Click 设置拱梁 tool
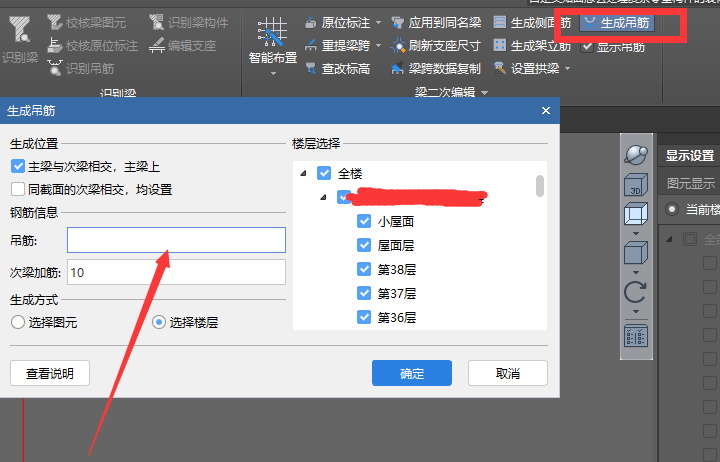Image resolution: width=720 pixels, height=462 pixels. point(527,68)
